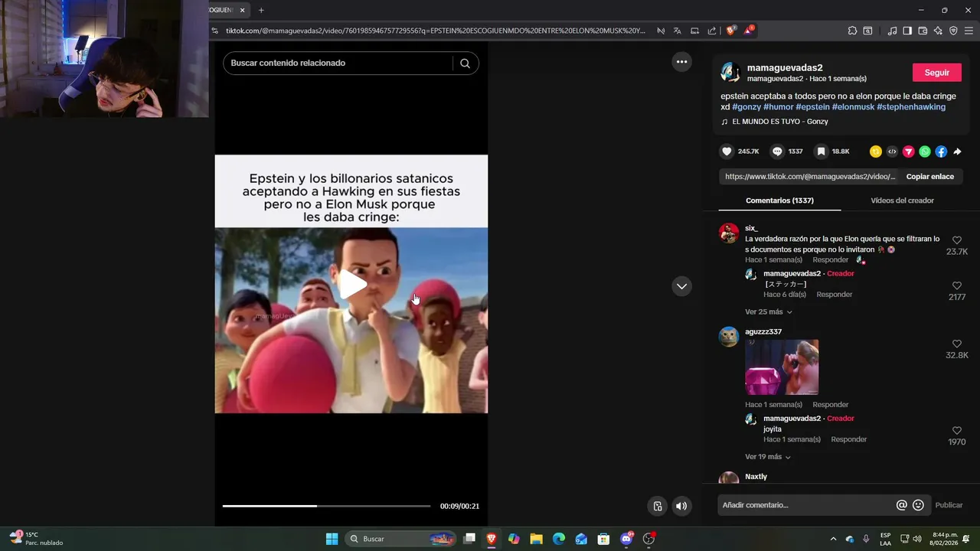Click the search magnifier in related content box
The height and width of the screenshot is (551, 980).
click(x=465, y=64)
